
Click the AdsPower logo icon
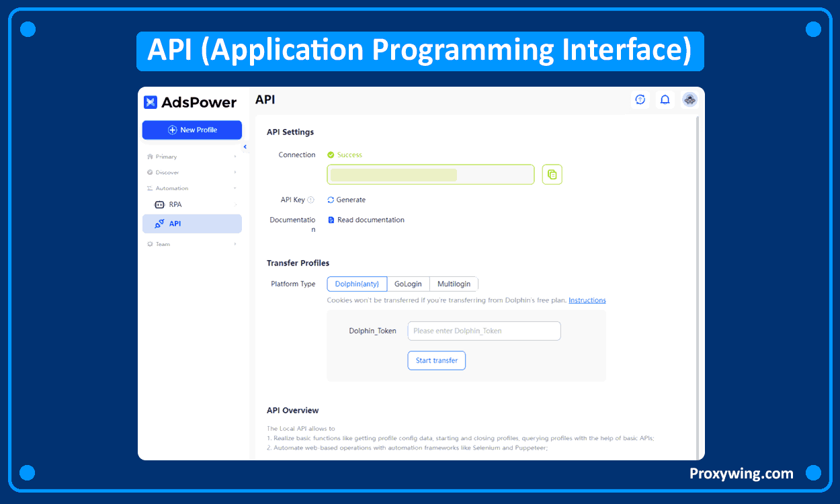pyautogui.click(x=151, y=101)
